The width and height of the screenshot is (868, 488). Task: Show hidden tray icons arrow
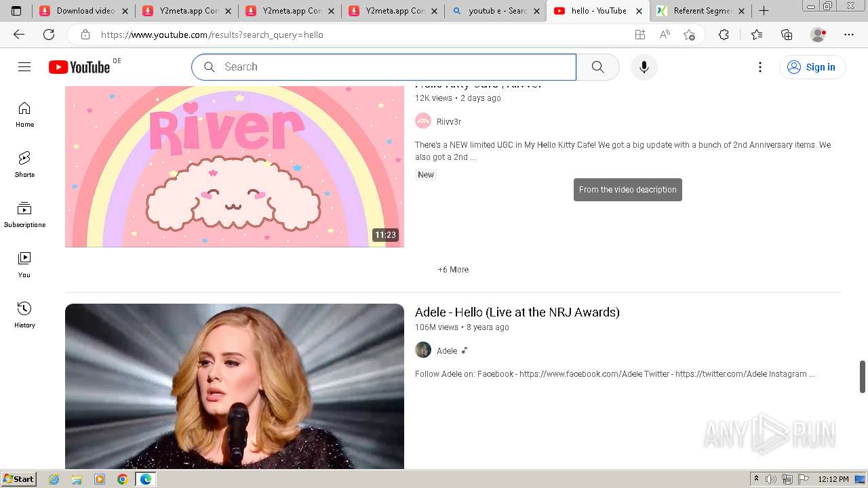tap(756, 479)
